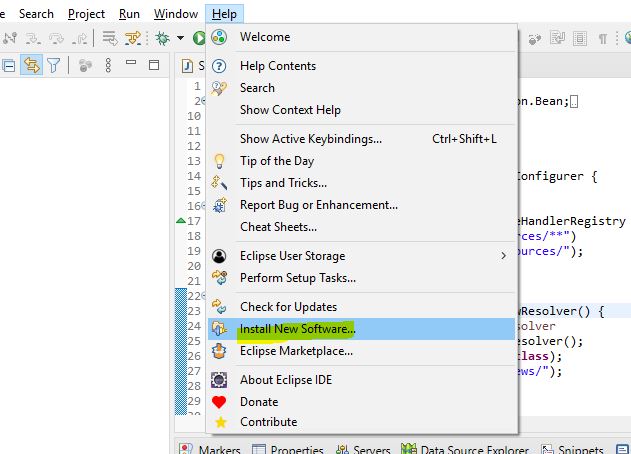The height and width of the screenshot is (454, 631).
Task: Open Help Contents
Action: click(361, 66)
